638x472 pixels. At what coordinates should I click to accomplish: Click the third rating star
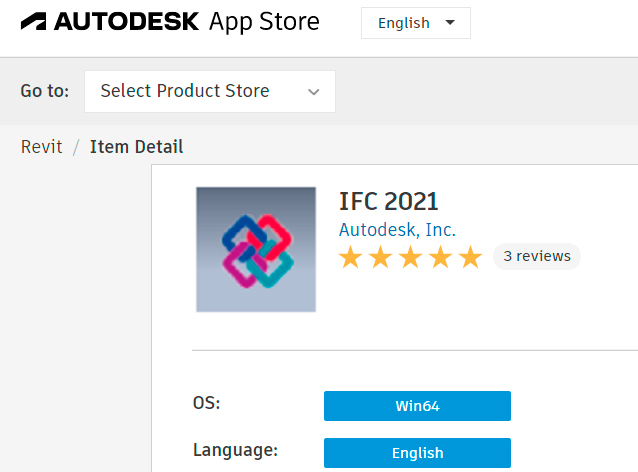click(411, 257)
